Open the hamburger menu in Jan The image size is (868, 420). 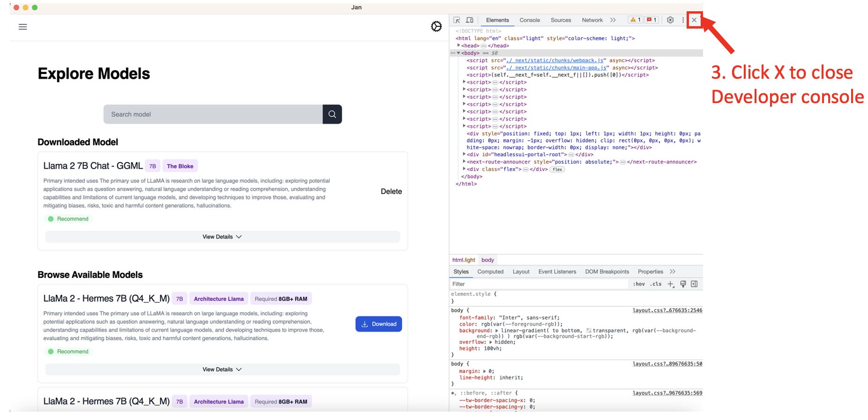coord(22,27)
